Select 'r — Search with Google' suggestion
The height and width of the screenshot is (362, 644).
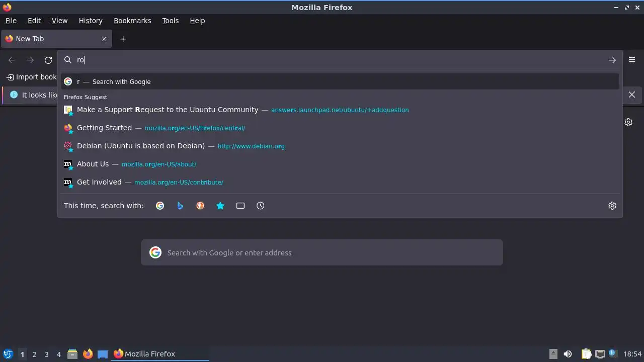[340, 81]
